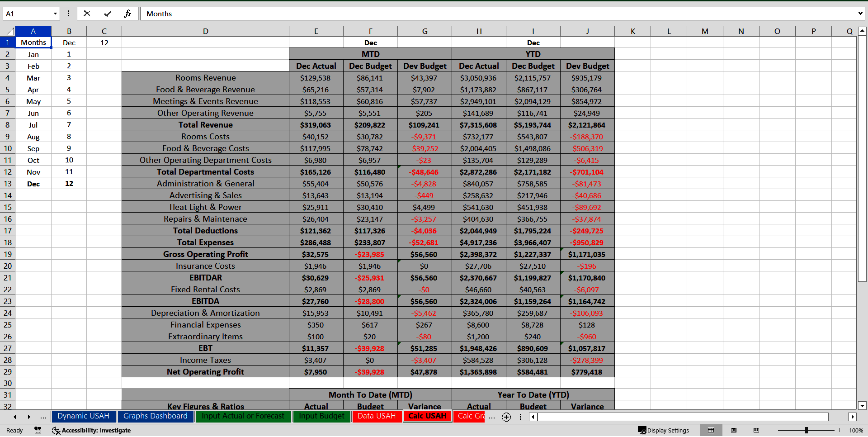Open the Insert Function dialog

tap(127, 14)
